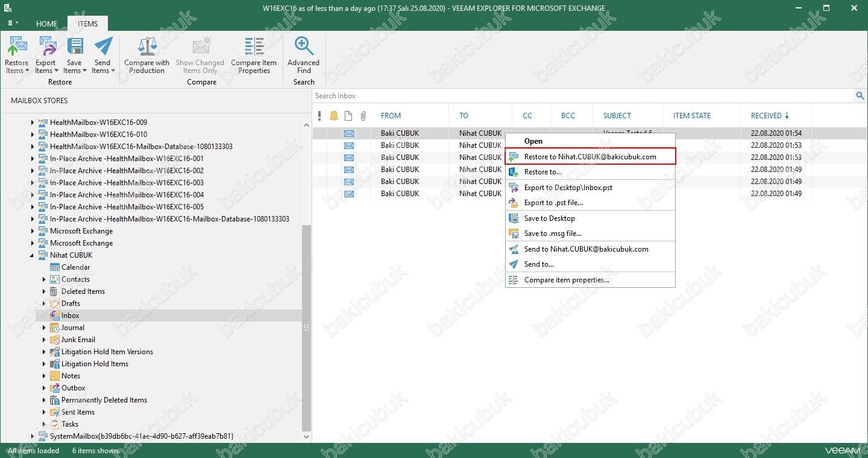The image size is (868, 458).
Task: Switch to the ITEMS ribbon tab
Action: coord(87,24)
